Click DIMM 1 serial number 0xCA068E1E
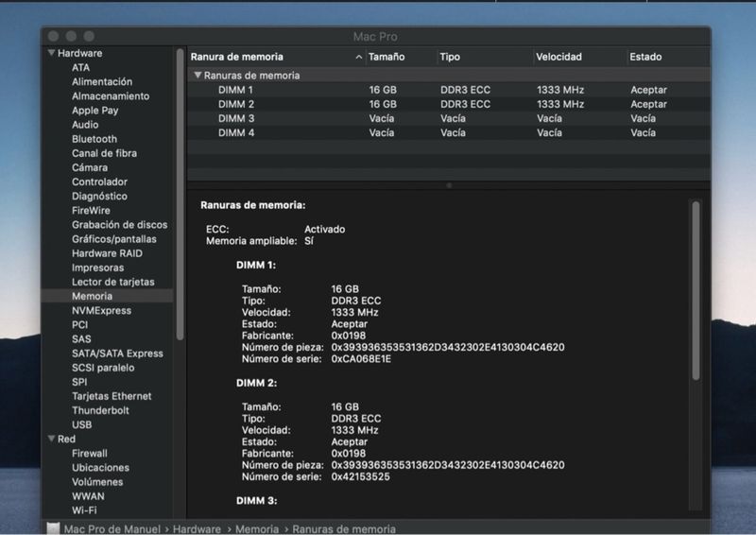Viewport: 756px width, 535px height. [x=361, y=359]
